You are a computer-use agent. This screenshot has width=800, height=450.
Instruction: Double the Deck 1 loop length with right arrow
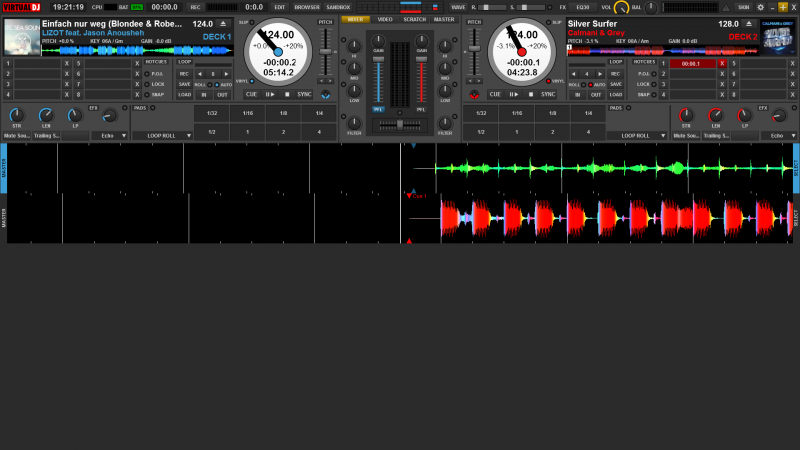coord(226,74)
